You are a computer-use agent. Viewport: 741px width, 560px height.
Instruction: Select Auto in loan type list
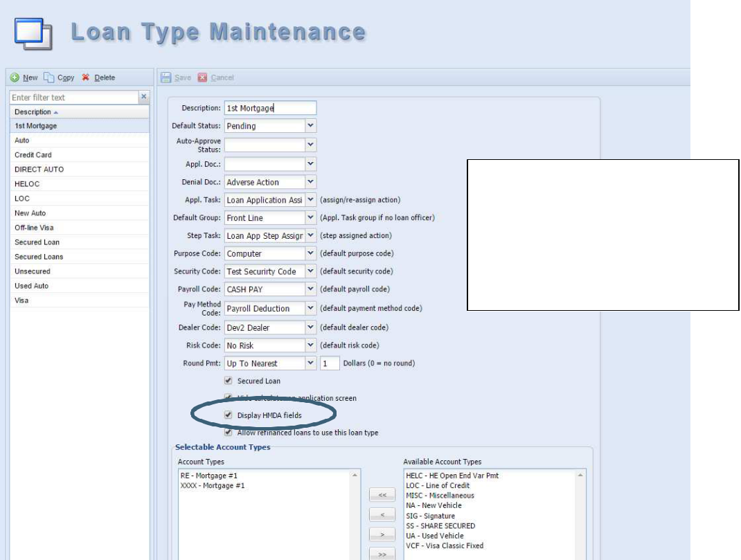pyautogui.click(x=80, y=141)
